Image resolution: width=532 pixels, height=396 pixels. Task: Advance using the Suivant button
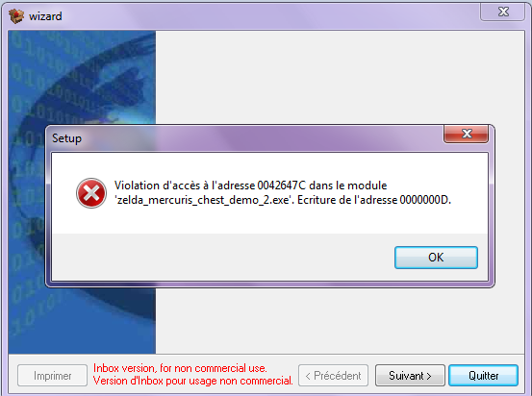coord(410,375)
